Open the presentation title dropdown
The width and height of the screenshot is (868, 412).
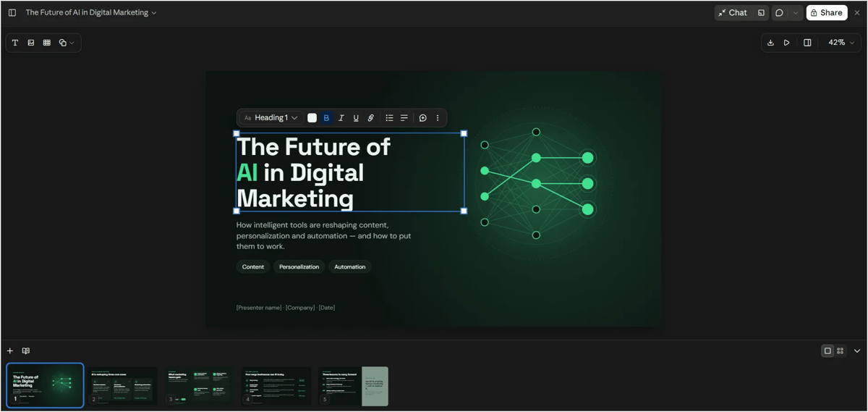click(91, 12)
